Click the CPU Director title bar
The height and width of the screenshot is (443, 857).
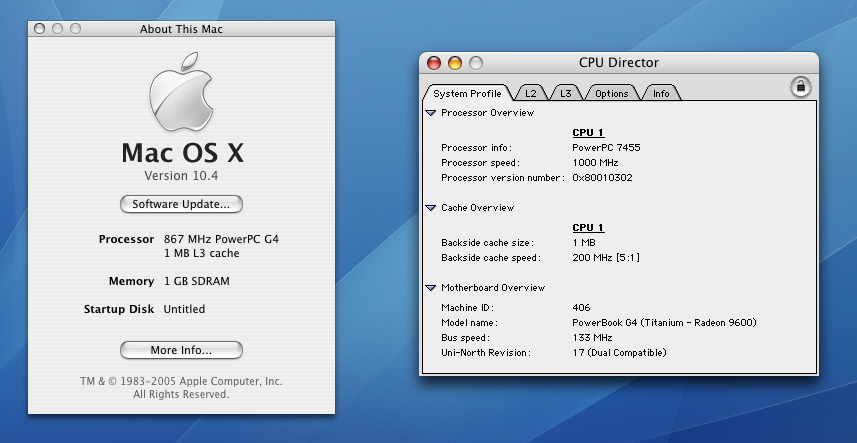pyautogui.click(x=619, y=63)
